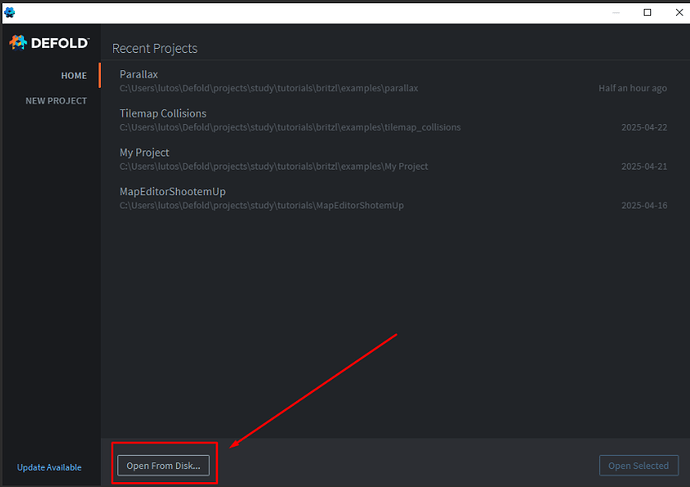Select the HOME tab
Screen dimensions: 690x487
pyautogui.click(x=74, y=76)
